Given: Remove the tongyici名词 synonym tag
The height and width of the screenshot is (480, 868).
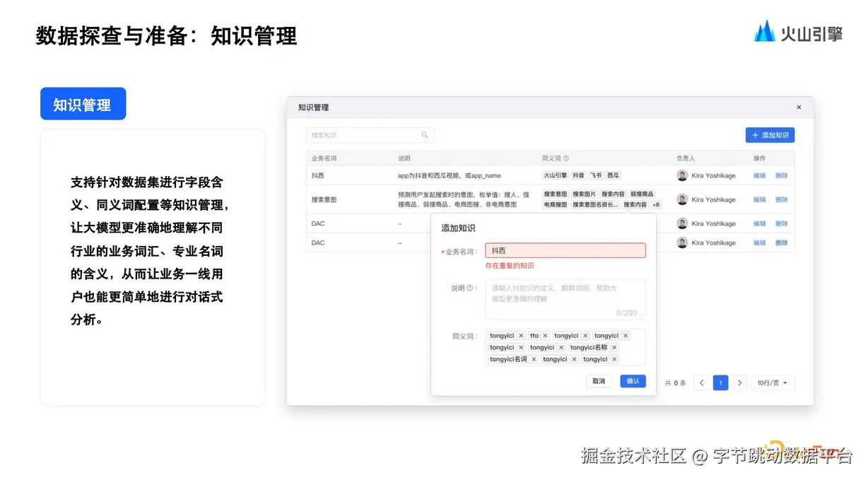Looking at the screenshot, I should click(534, 359).
